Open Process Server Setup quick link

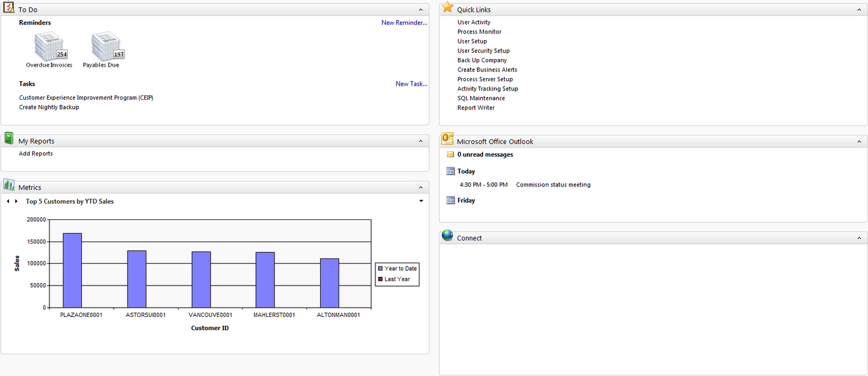(x=485, y=79)
